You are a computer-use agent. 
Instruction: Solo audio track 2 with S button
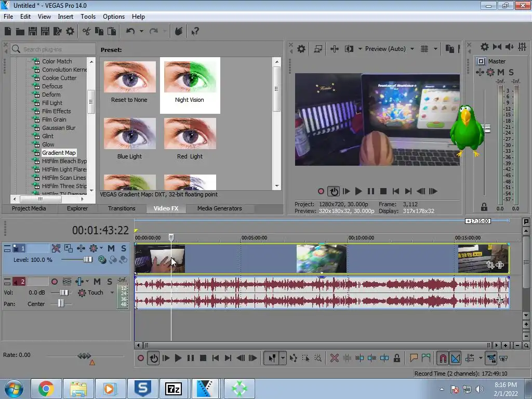(109, 282)
